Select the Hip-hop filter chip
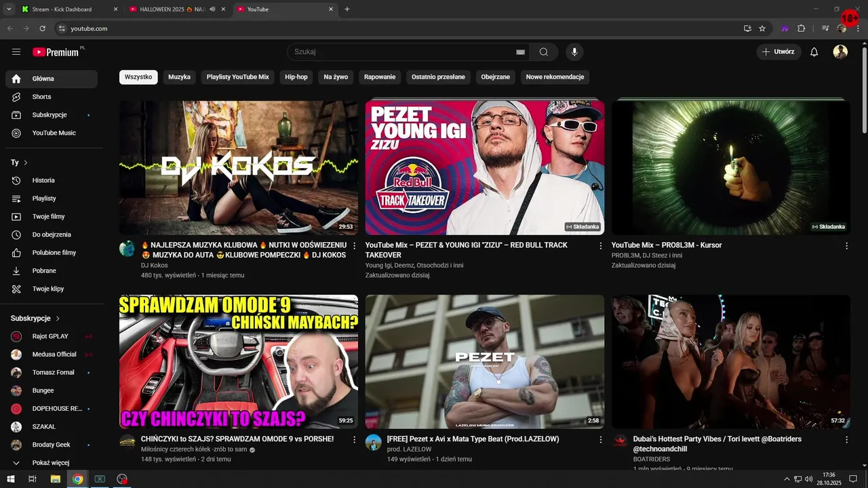868x488 pixels. (x=296, y=77)
